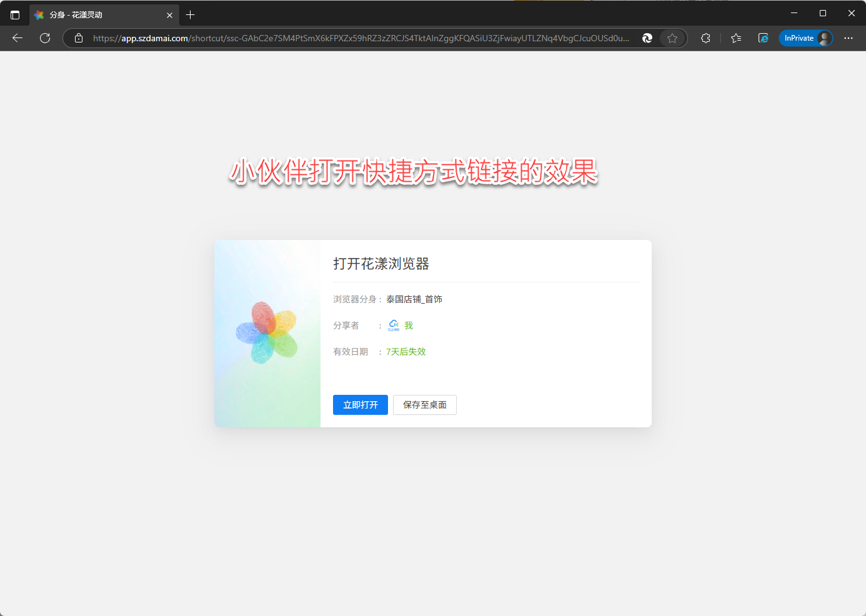Maximize the browser window
The height and width of the screenshot is (616, 866).
pos(823,13)
